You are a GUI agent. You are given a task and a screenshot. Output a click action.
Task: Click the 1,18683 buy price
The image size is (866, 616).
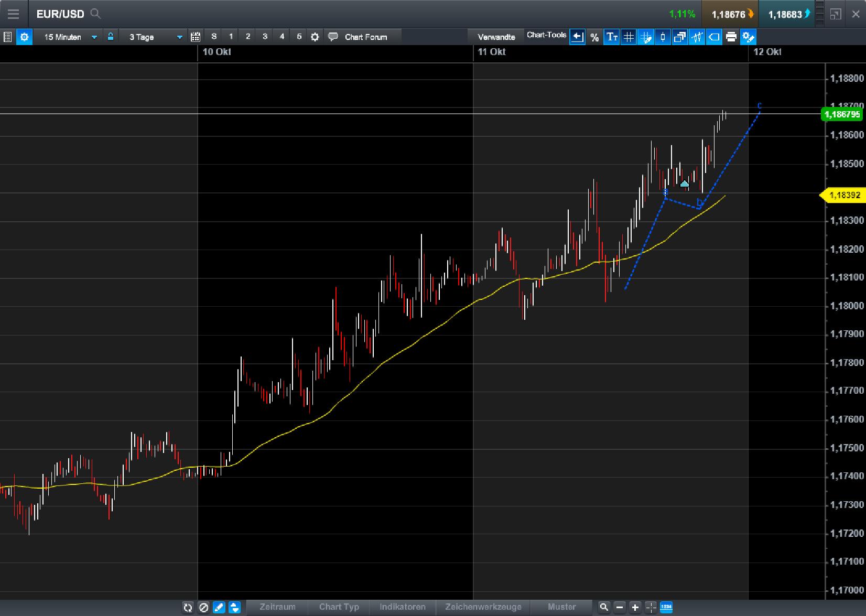click(x=786, y=14)
